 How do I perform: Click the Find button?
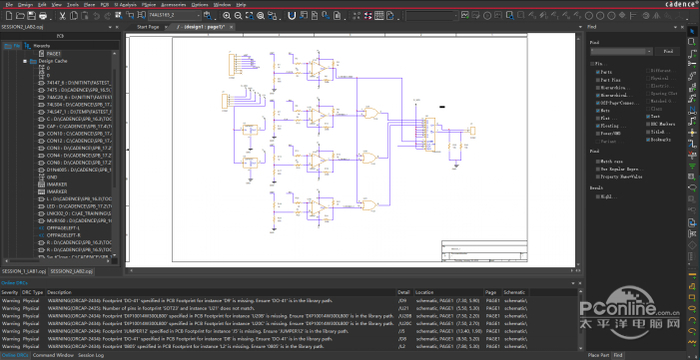coord(668,51)
